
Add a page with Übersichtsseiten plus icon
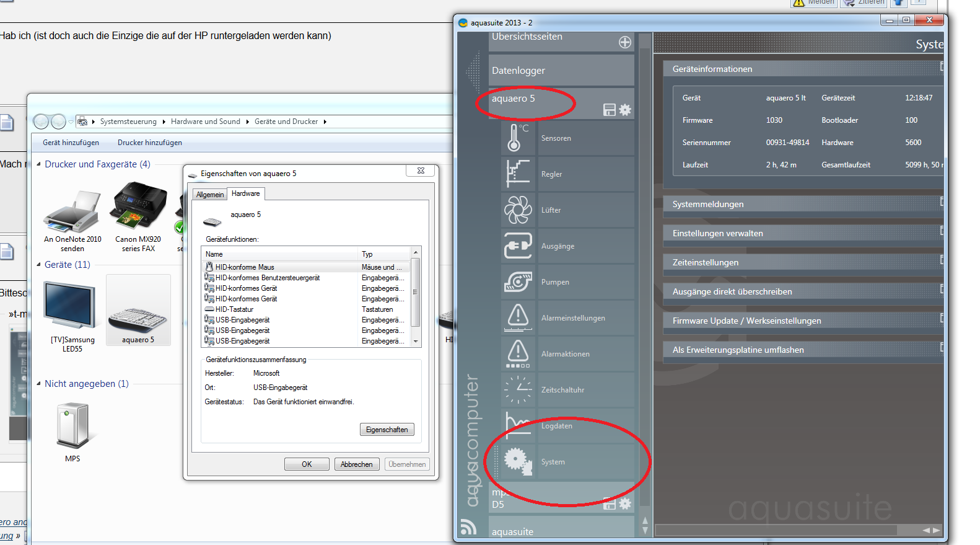624,42
